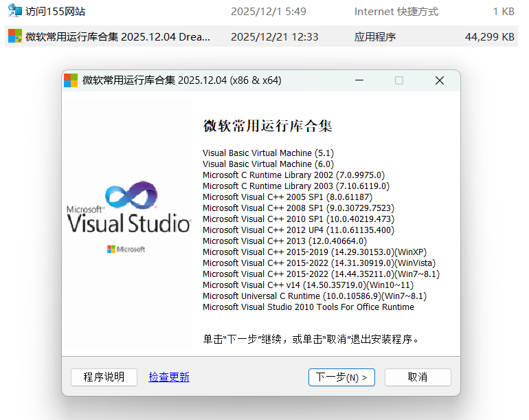Click the 访问155网站 shortcut file icon
Viewport: 529px width, 420px height.
pos(14,11)
